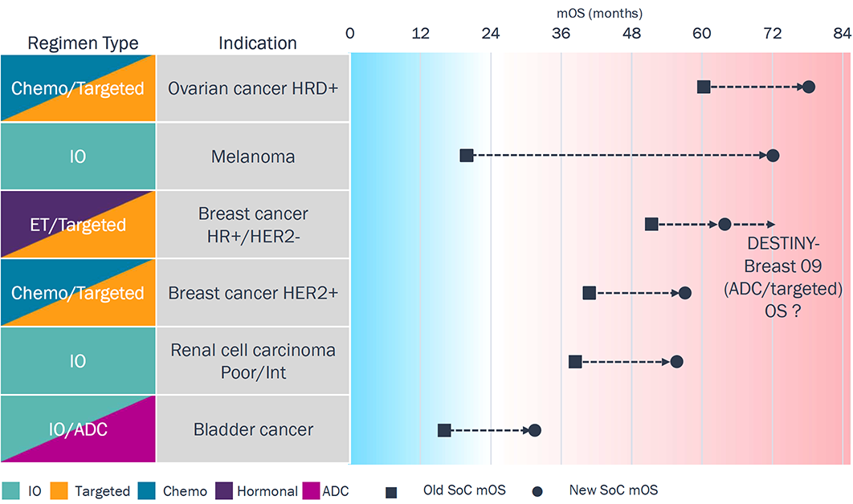Select Renal cell carcinoma new SoC circle
The height and width of the screenshot is (504, 853).
[677, 362]
